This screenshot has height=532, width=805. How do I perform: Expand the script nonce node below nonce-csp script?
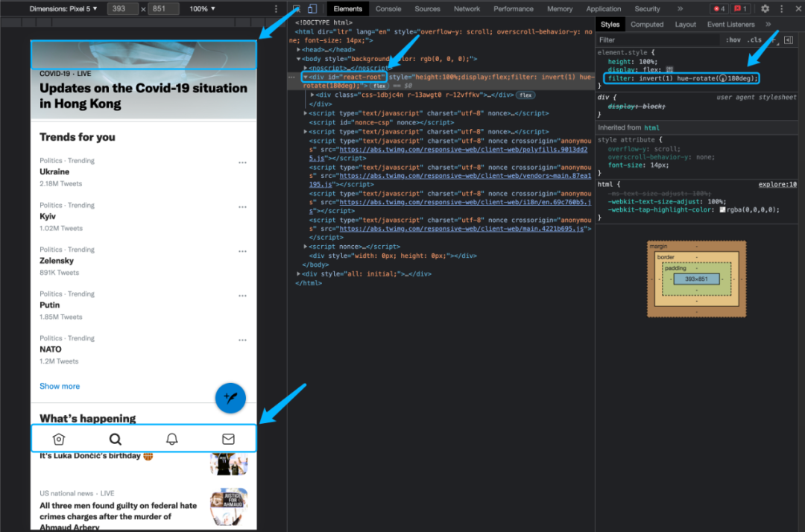click(306, 132)
